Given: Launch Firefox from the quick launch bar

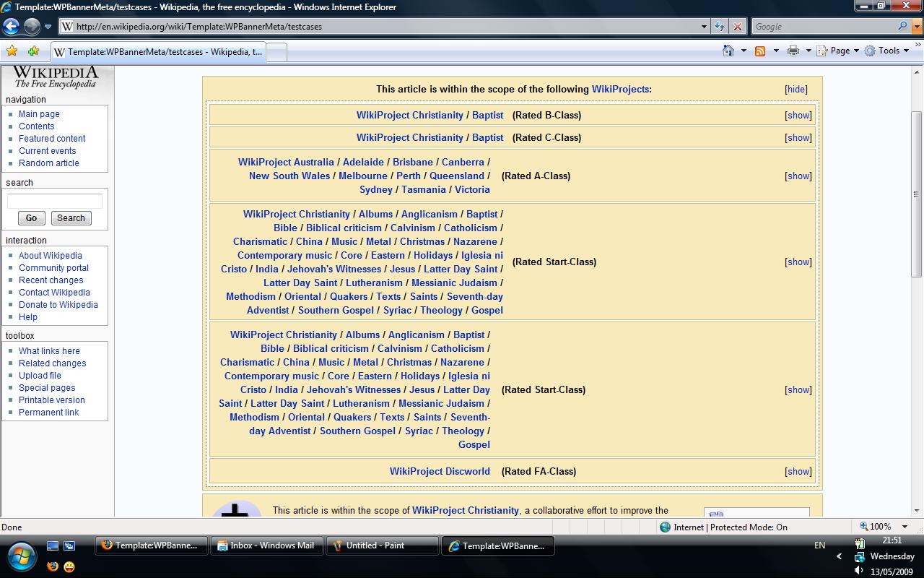Looking at the screenshot, I should pos(53,566).
